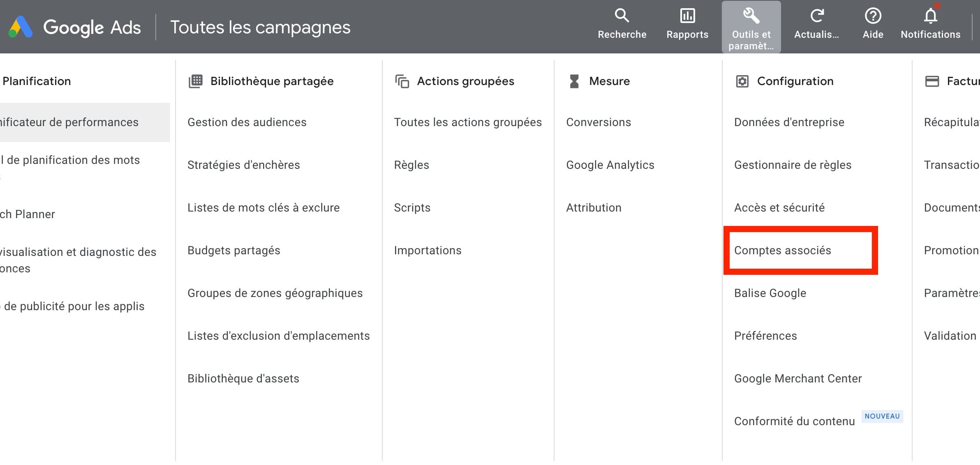Open Listes d'exclusion d'emplacements
This screenshot has height=465, width=980.
click(279, 336)
